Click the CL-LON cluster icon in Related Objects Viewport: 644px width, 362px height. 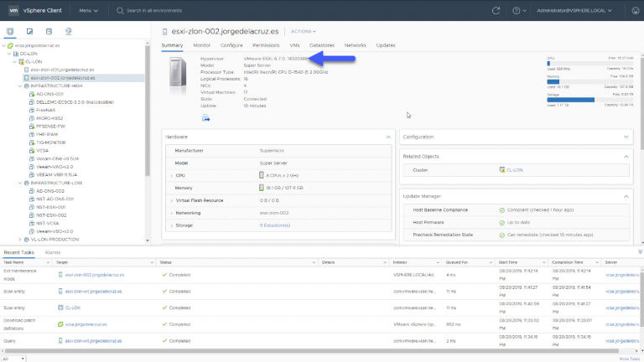pyautogui.click(x=502, y=169)
